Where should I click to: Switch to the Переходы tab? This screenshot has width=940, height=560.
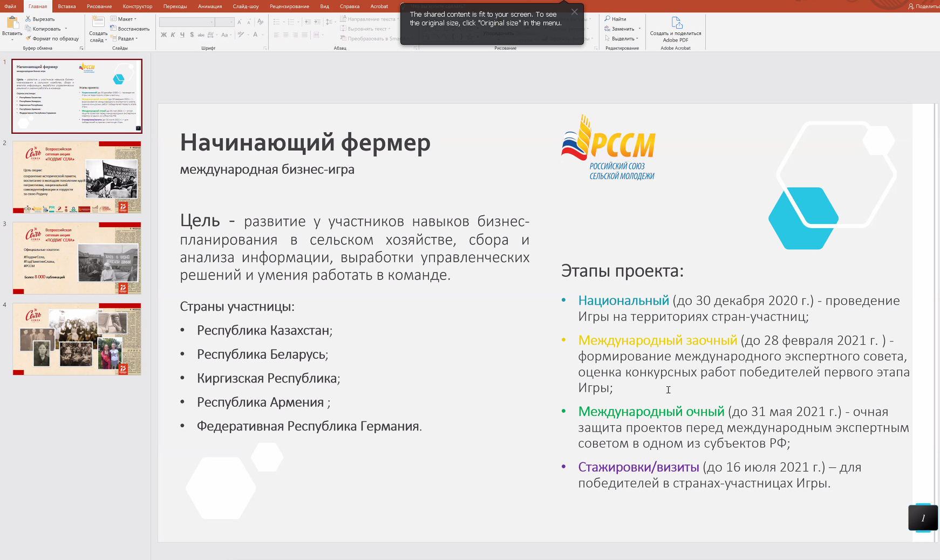(x=175, y=6)
